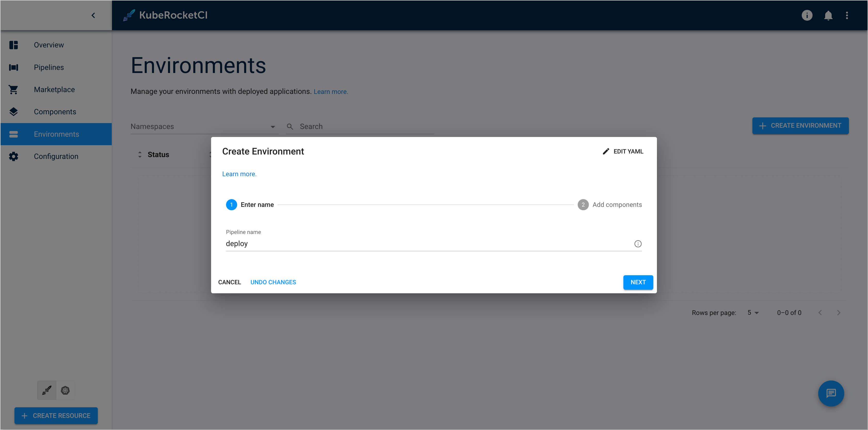
Task: Collapse the sidebar with the chevron
Action: click(x=93, y=15)
